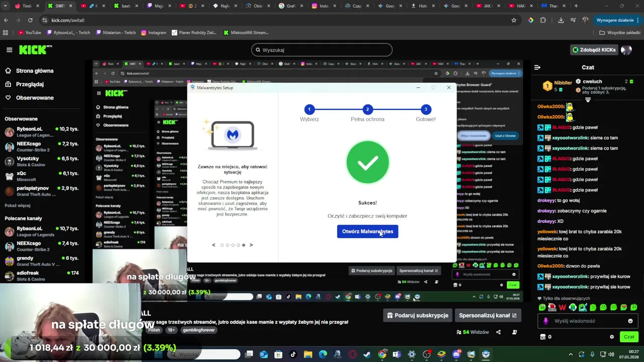Open chat settings gear icon
This screenshot has width=644, height=362.
pos(612,337)
